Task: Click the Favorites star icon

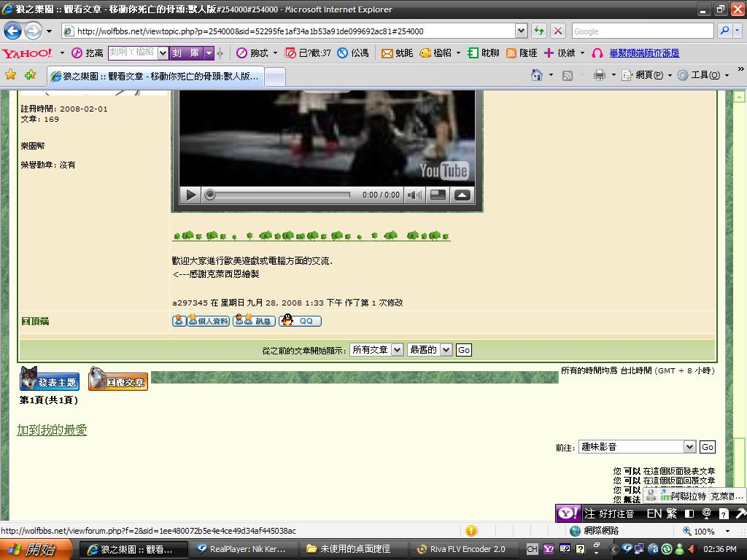Action: tap(10, 75)
